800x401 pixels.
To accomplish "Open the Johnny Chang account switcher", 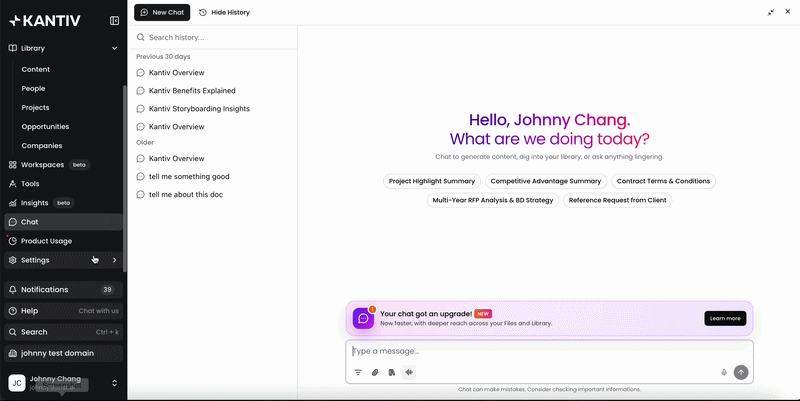I will point(63,383).
